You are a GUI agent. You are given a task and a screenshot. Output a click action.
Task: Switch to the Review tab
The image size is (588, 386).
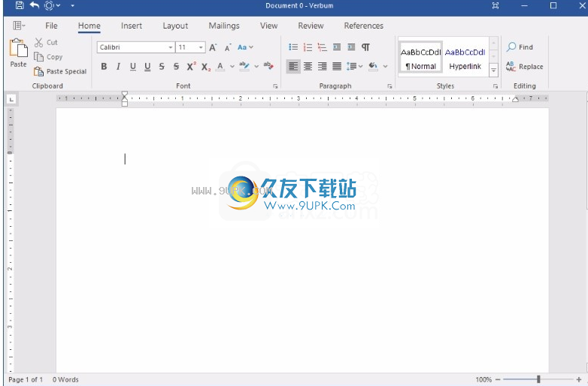(311, 26)
